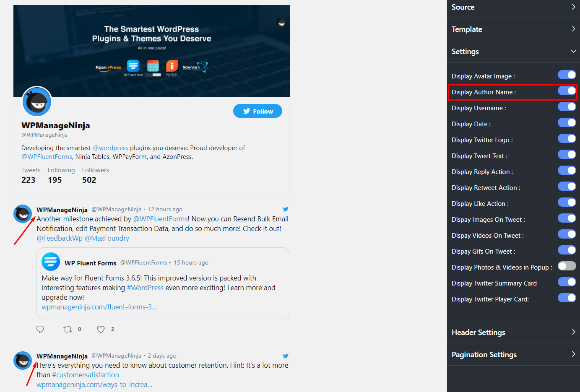Open the Pagination Settings heading
The image size is (580, 392).
484,355
